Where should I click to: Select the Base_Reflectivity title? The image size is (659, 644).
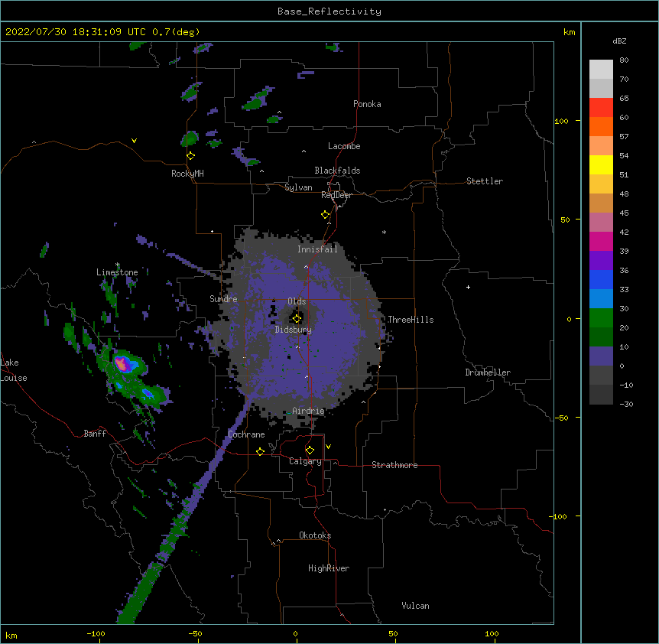coord(329,11)
